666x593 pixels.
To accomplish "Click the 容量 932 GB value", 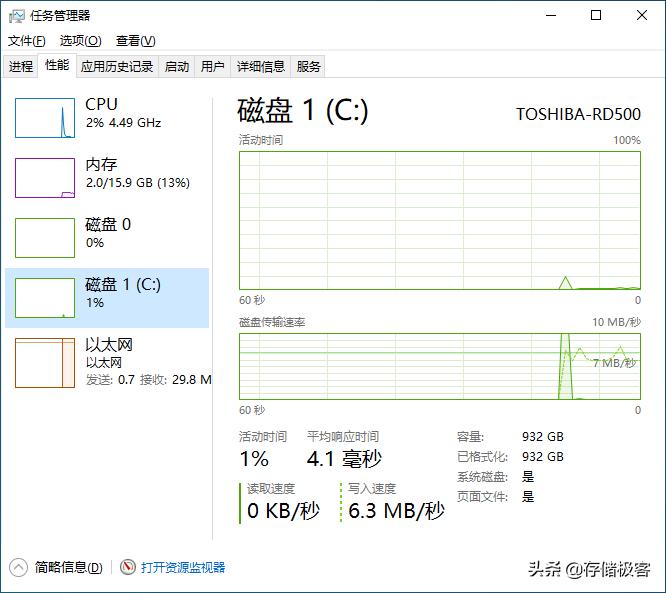I will coord(542,437).
